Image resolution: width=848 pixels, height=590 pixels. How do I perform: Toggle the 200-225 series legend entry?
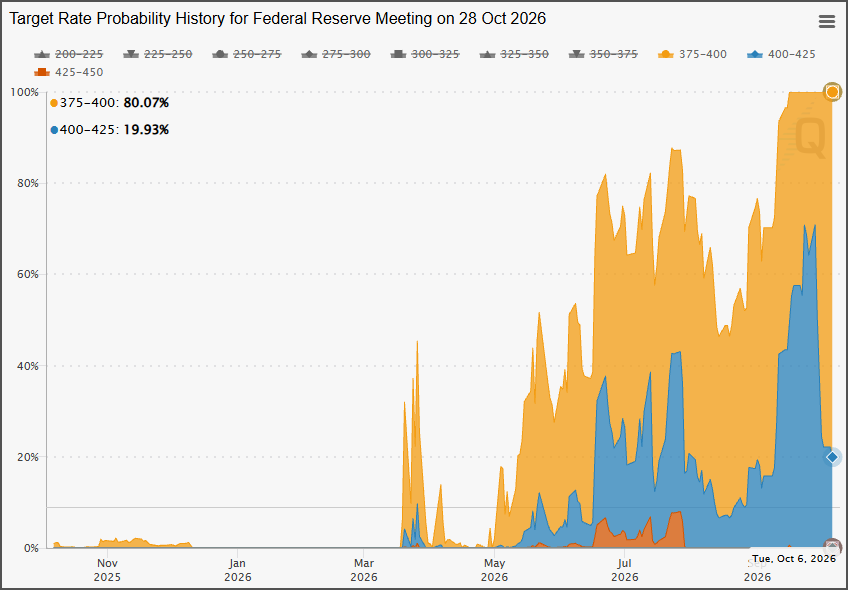tap(69, 54)
